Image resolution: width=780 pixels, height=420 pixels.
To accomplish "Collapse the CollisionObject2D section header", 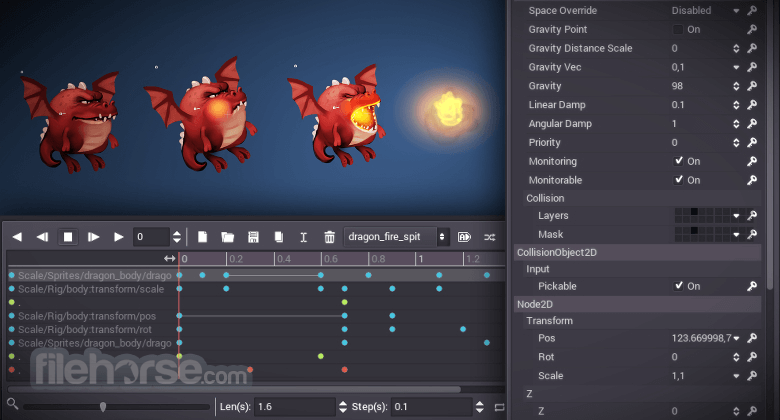I will (637, 252).
